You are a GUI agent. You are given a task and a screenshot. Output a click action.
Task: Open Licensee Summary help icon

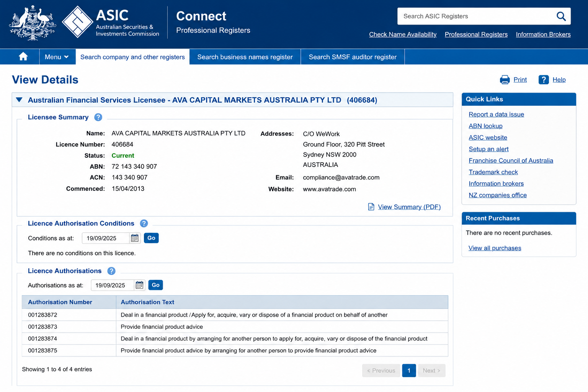point(98,117)
